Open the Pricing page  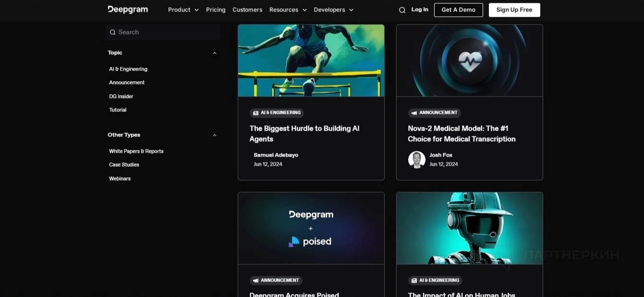click(x=216, y=10)
